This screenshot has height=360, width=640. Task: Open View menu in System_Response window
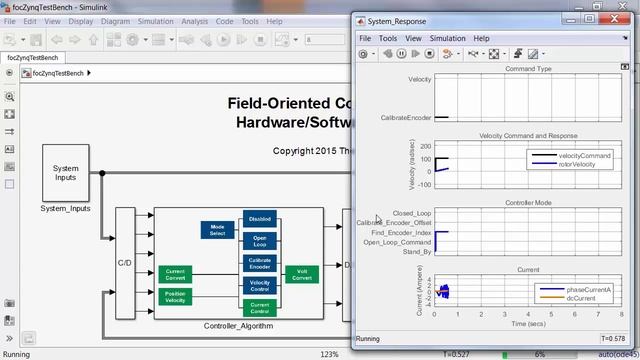pyautogui.click(x=413, y=38)
